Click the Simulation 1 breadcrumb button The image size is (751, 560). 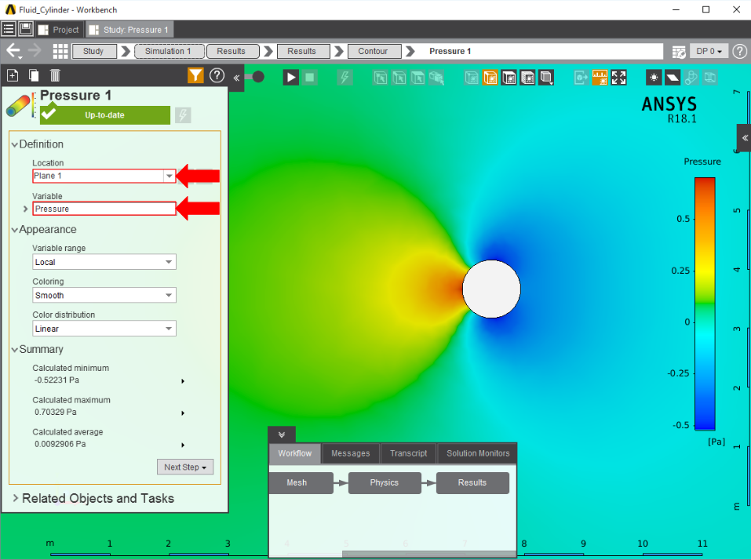pyautogui.click(x=169, y=51)
